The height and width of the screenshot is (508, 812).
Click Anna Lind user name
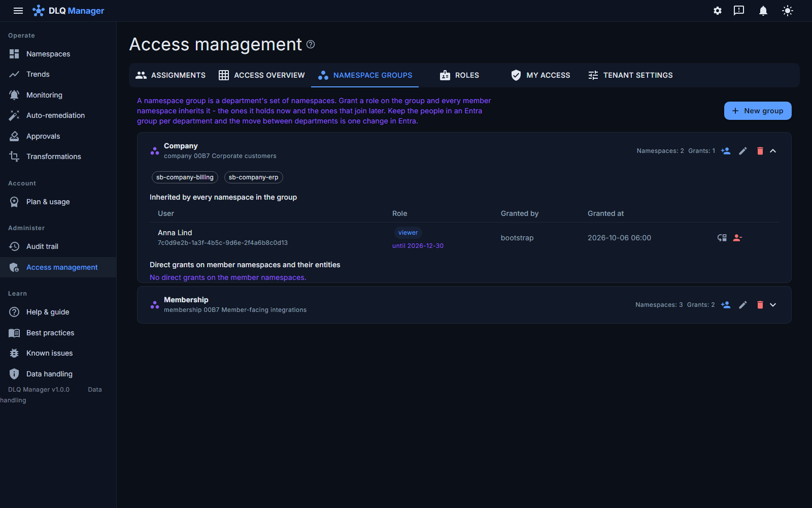[175, 233]
